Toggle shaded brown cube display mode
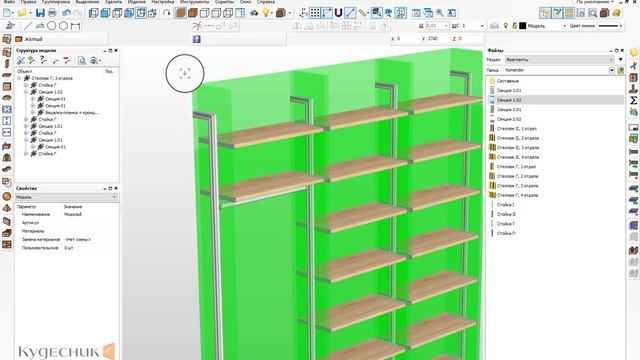 pyautogui.click(x=181, y=13)
